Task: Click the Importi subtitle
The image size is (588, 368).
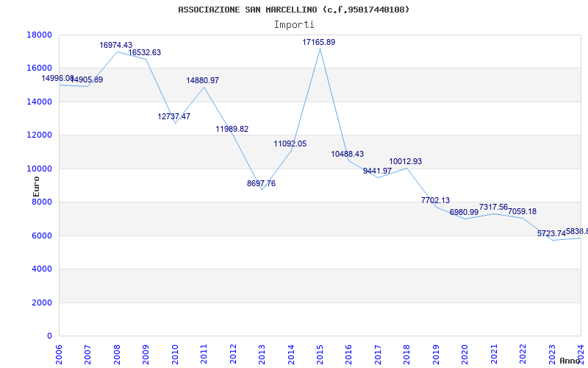Action: pos(294,25)
